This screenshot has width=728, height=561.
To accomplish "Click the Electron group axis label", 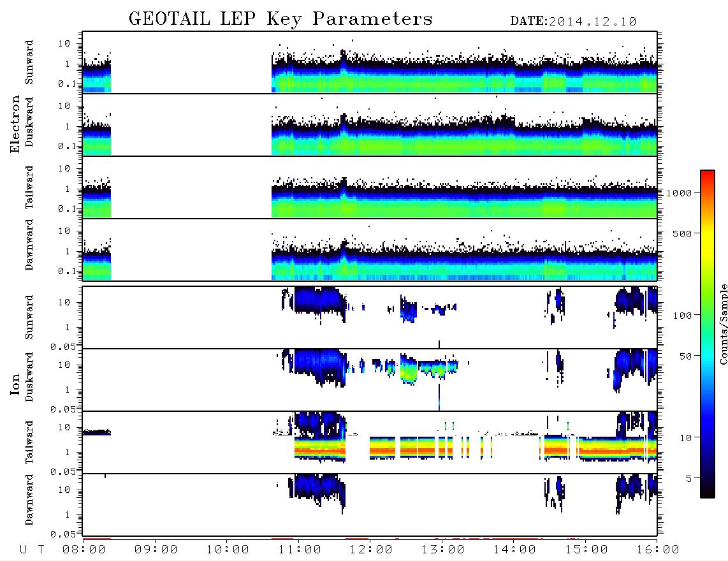I will 15,124.
